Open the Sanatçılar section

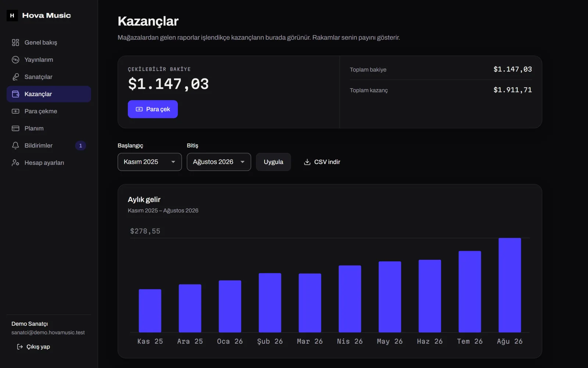click(49, 77)
